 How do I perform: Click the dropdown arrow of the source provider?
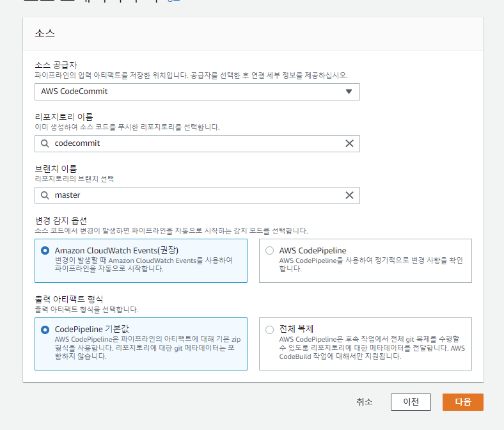[x=349, y=92]
